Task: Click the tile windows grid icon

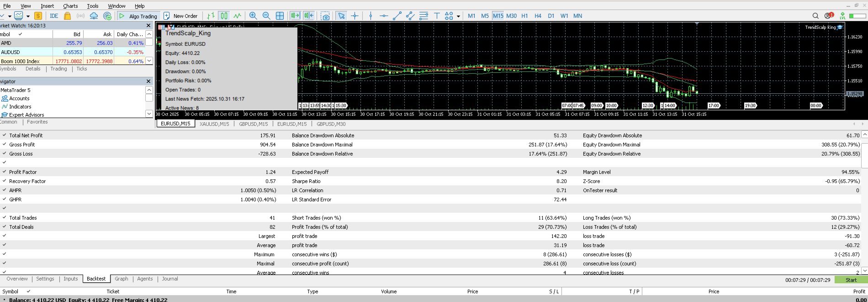Action: (x=280, y=16)
